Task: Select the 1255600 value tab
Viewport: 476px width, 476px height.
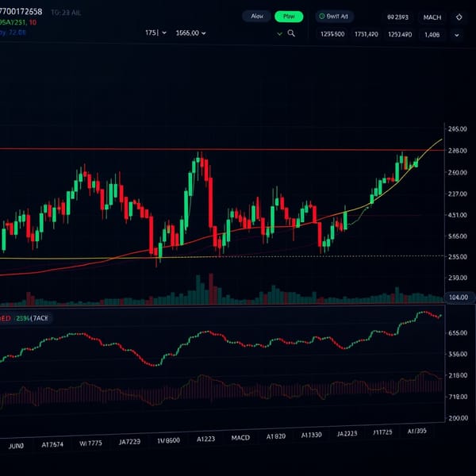Action: (332, 34)
